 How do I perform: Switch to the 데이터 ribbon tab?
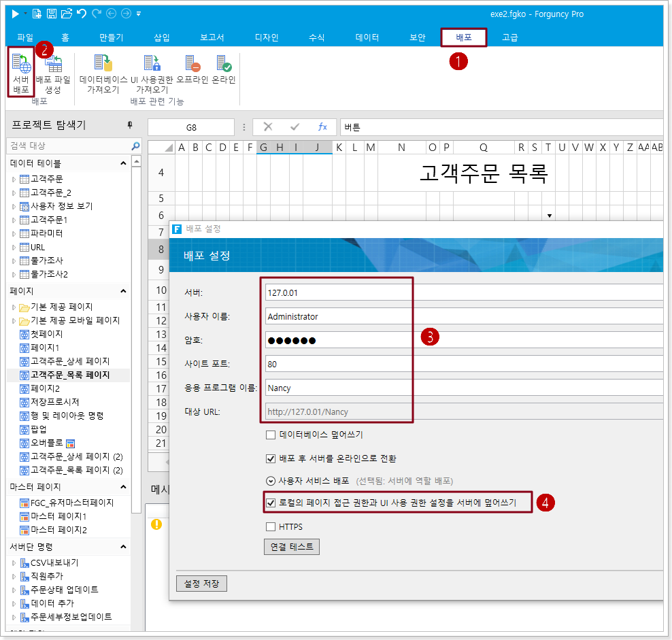point(367,37)
